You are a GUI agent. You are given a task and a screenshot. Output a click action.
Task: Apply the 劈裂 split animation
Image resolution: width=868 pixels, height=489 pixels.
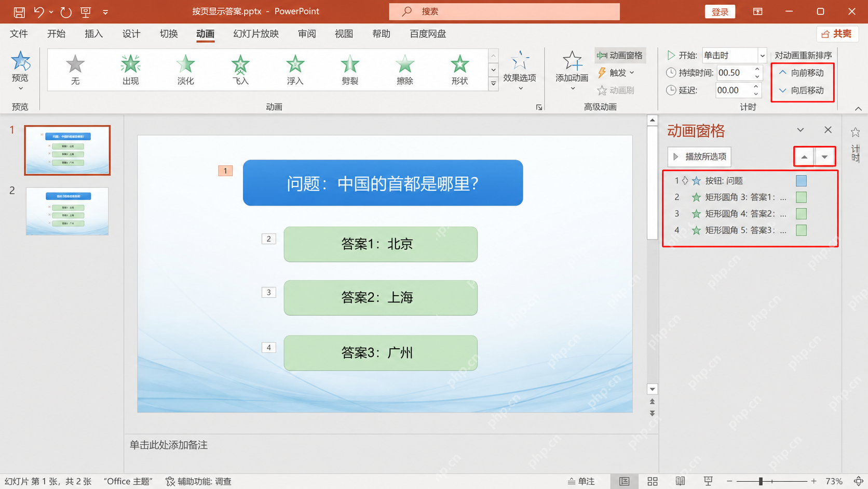tap(350, 70)
